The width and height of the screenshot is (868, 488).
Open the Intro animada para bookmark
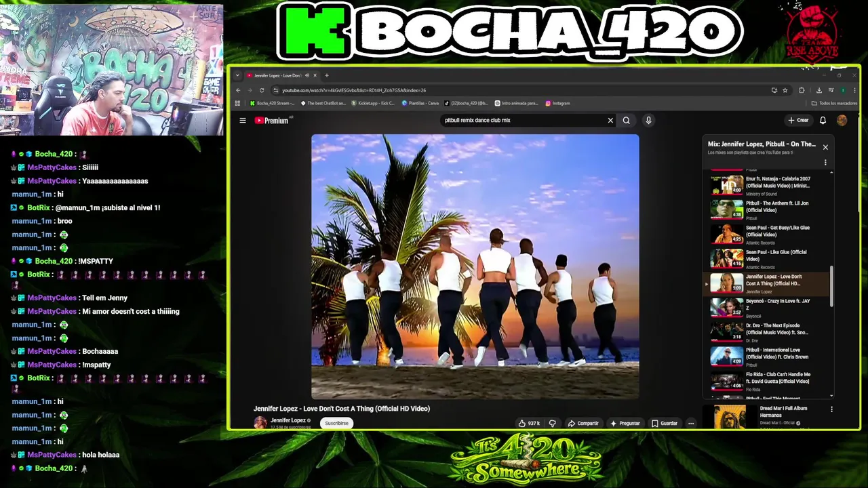(x=517, y=104)
